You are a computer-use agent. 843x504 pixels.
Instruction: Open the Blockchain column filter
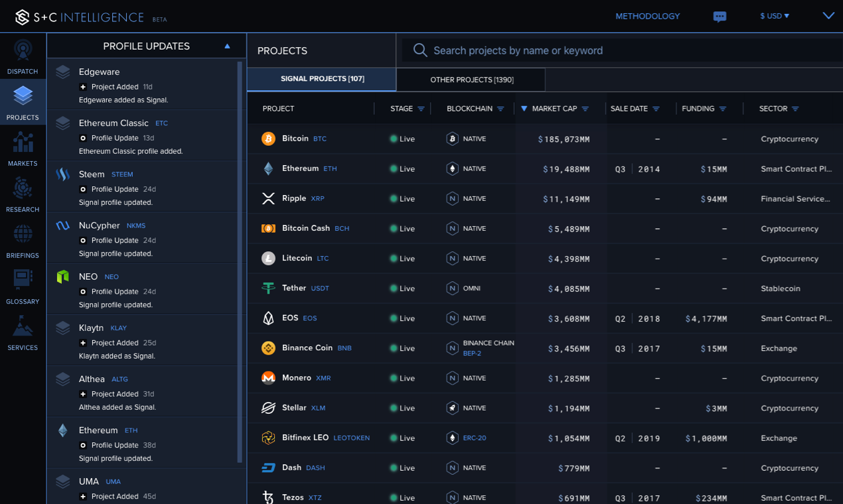pyautogui.click(x=500, y=109)
